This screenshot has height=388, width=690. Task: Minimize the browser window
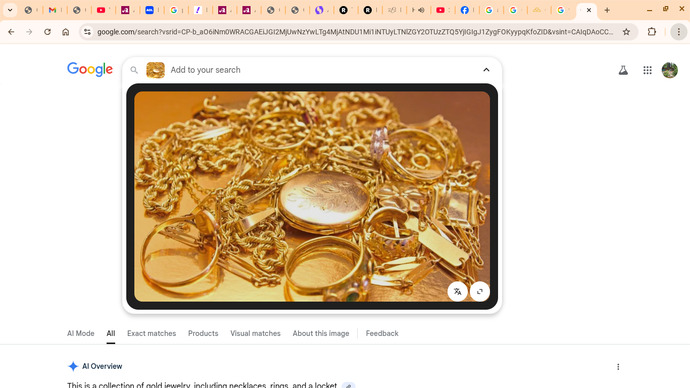pos(649,10)
